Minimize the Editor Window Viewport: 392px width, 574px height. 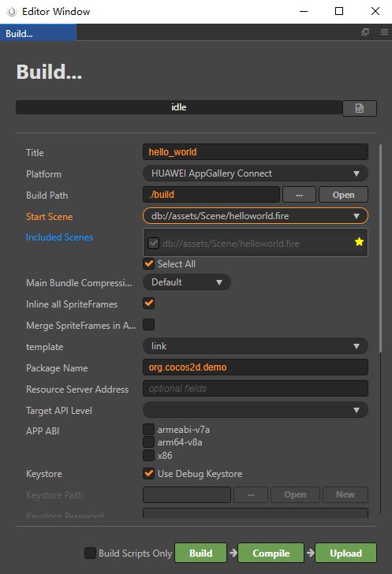tap(304, 11)
